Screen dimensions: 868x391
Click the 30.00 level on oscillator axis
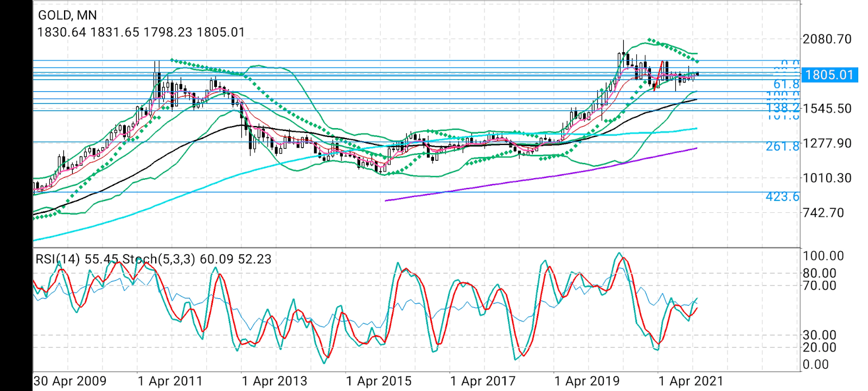pos(819,335)
